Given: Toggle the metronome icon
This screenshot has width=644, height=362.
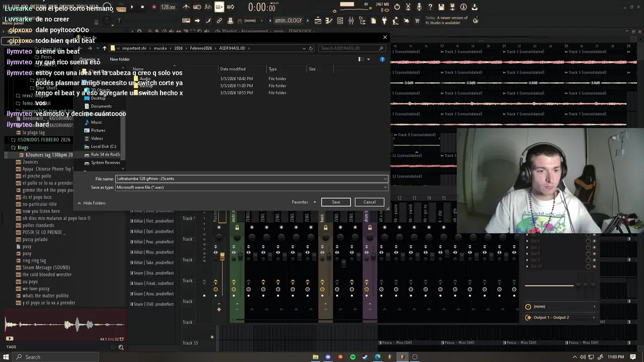Looking at the screenshot, I should (186, 7).
